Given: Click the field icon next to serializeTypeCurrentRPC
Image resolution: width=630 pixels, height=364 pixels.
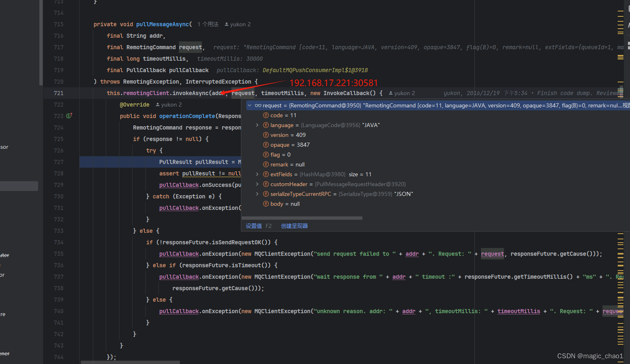Looking at the screenshot, I should pos(266,194).
